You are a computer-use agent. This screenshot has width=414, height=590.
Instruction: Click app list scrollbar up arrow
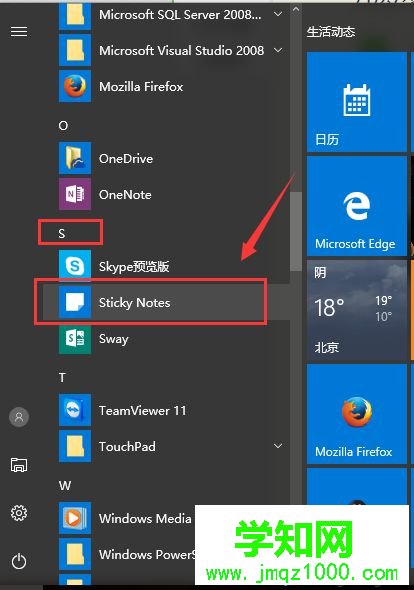pos(296,9)
